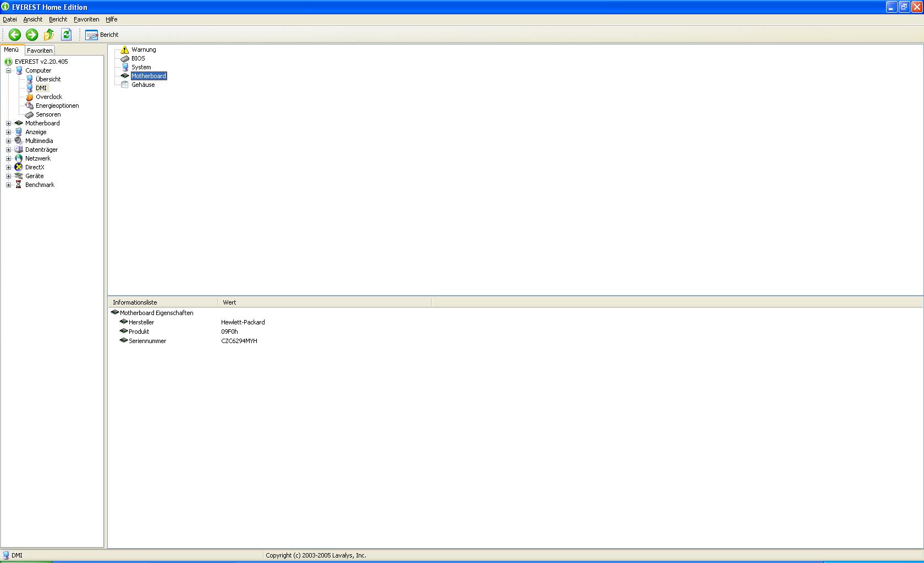924x563 pixels.
Task: Open the Datei menu
Action: (x=9, y=19)
